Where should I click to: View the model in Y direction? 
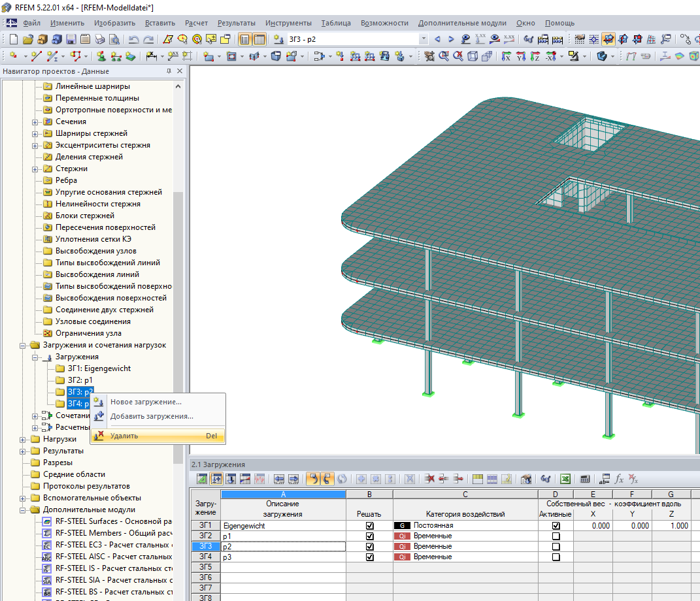click(x=520, y=56)
